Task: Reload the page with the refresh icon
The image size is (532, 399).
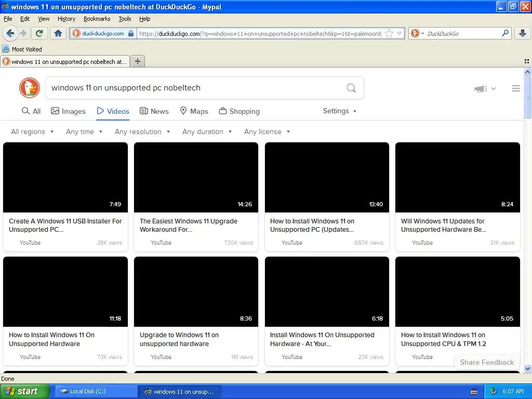Action: 39,33
